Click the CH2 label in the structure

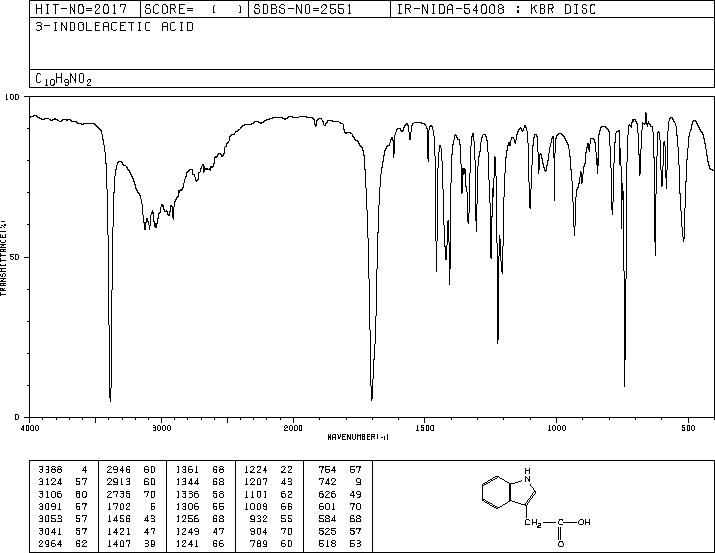coord(533,522)
